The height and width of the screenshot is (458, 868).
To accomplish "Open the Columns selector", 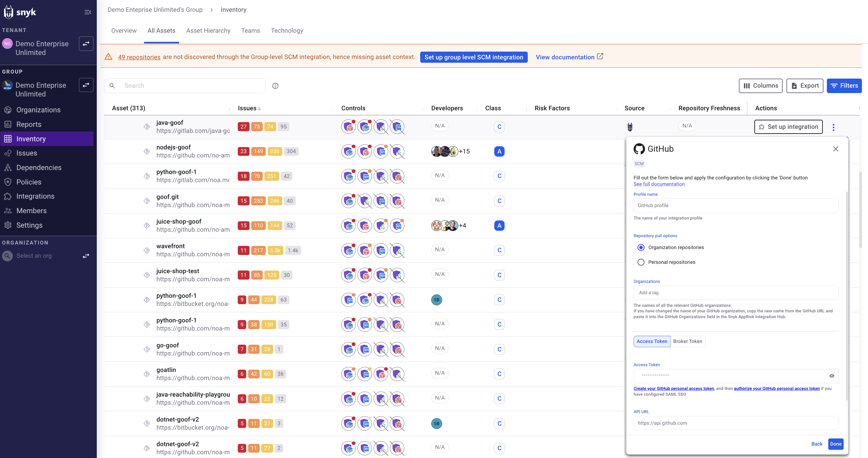I will point(760,86).
